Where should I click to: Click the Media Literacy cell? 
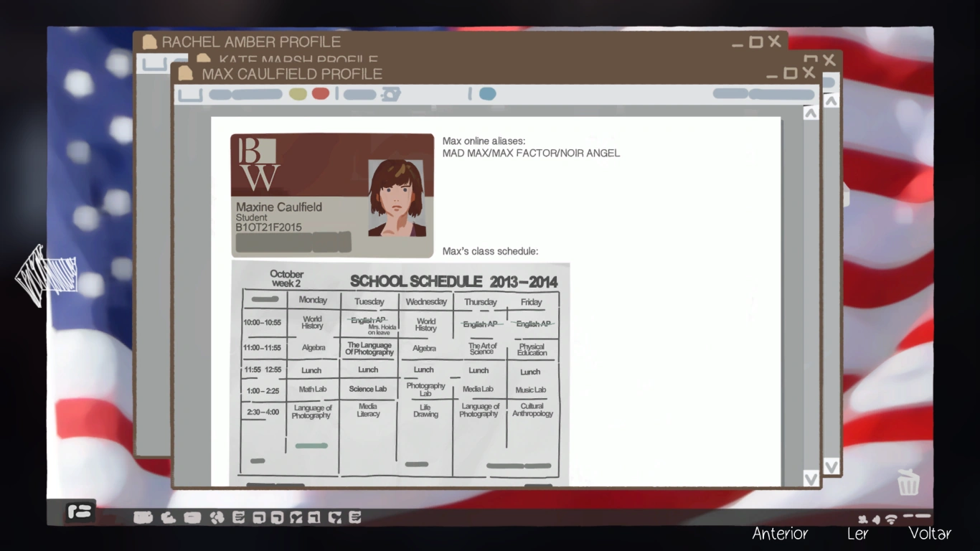pos(368,410)
